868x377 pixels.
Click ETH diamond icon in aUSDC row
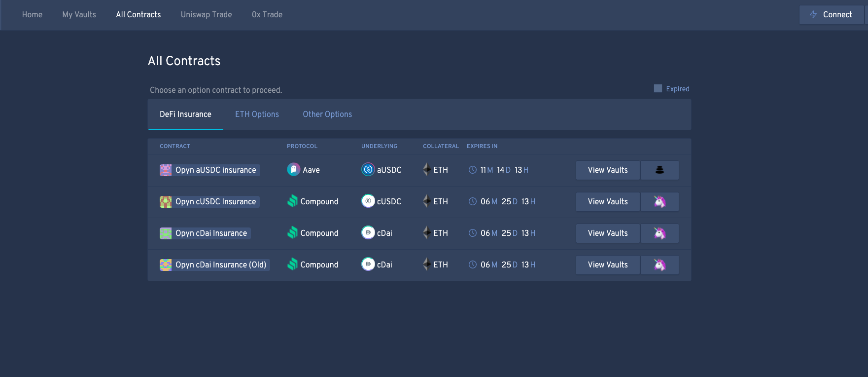427,170
